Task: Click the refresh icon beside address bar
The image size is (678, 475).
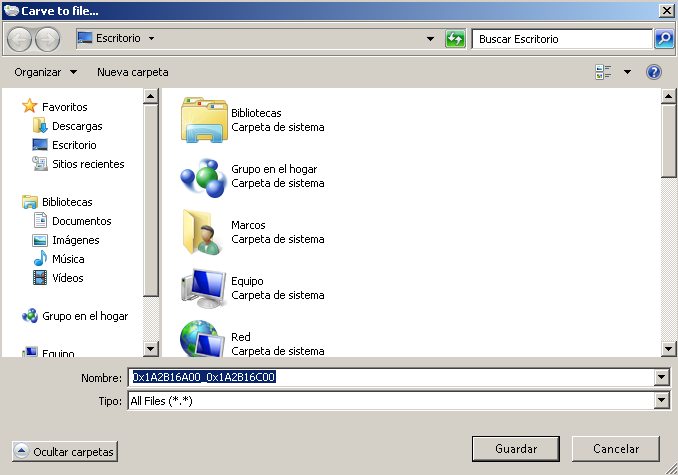Action: point(456,39)
